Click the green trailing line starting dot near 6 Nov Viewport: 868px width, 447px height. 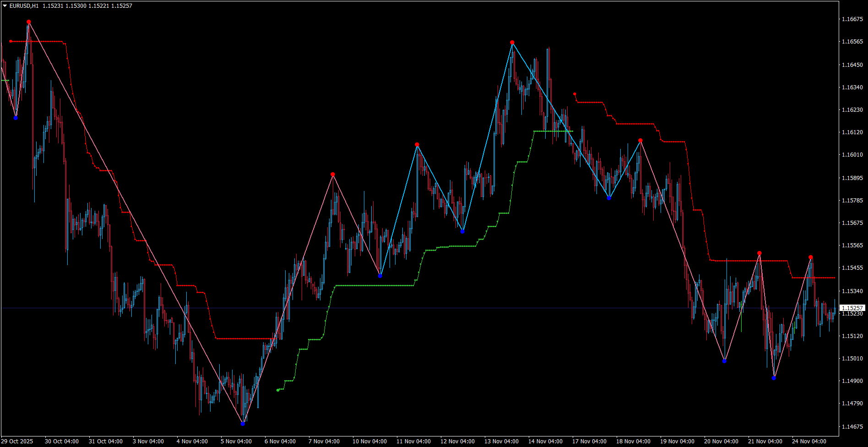(278, 390)
